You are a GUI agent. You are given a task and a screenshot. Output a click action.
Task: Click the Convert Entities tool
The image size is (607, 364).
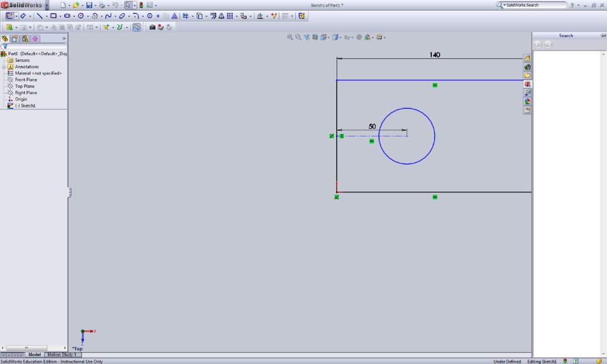(x=199, y=16)
